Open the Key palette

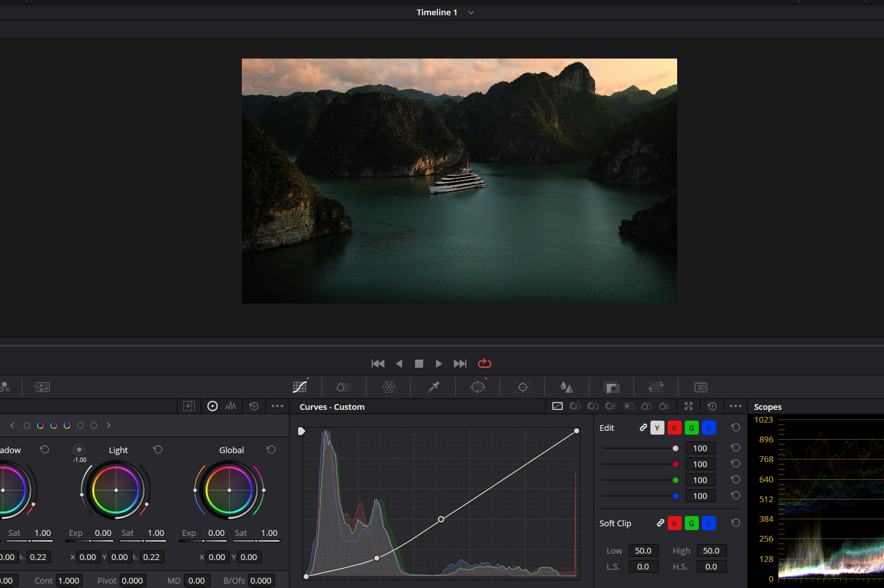coord(611,387)
